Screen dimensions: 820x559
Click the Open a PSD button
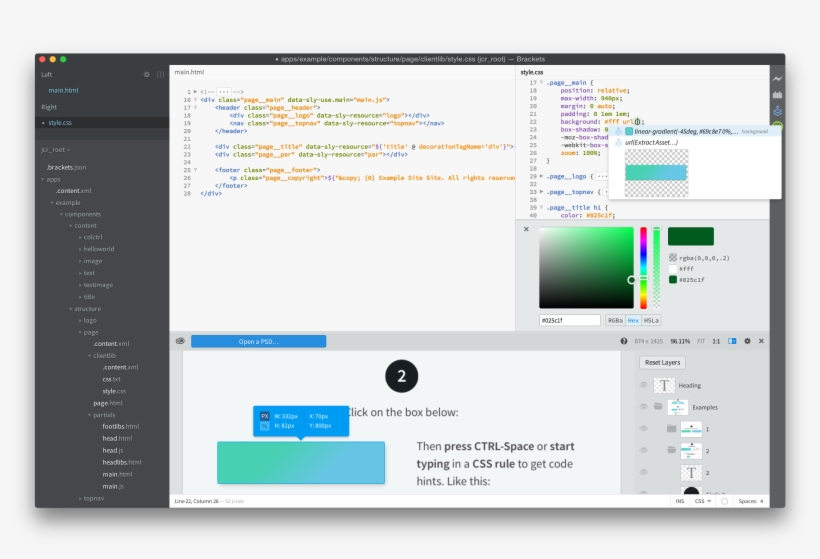tap(258, 341)
